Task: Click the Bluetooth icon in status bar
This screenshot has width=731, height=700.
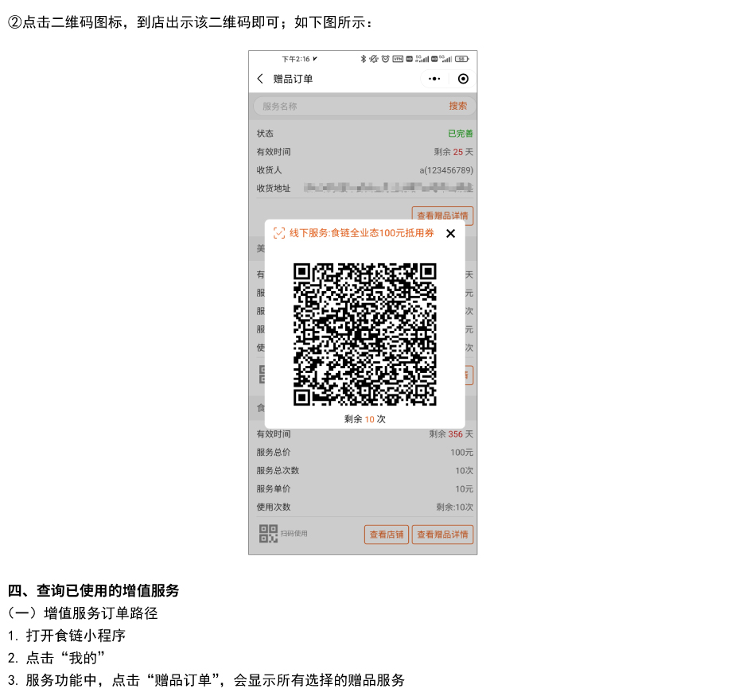Action: pyautogui.click(x=364, y=59)
